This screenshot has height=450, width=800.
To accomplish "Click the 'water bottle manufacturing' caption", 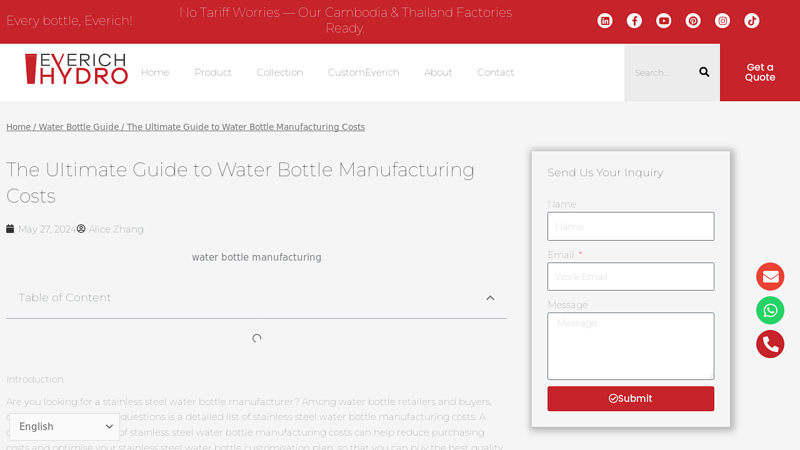I will point(257,257).
